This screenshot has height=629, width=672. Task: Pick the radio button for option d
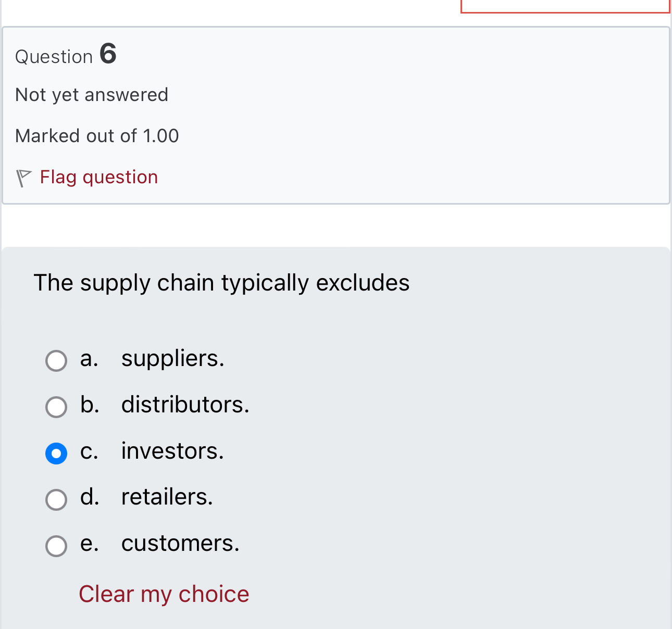click(x=56, y=499)
